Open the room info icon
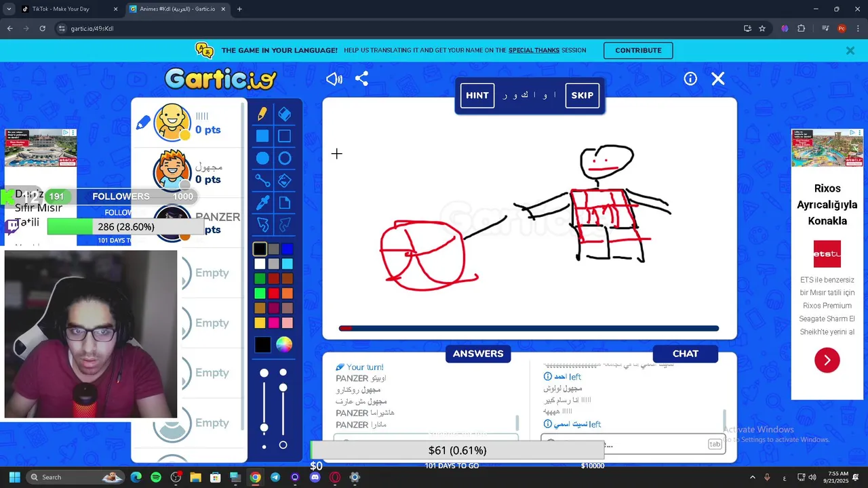868x488 pixels. [690, 79]
